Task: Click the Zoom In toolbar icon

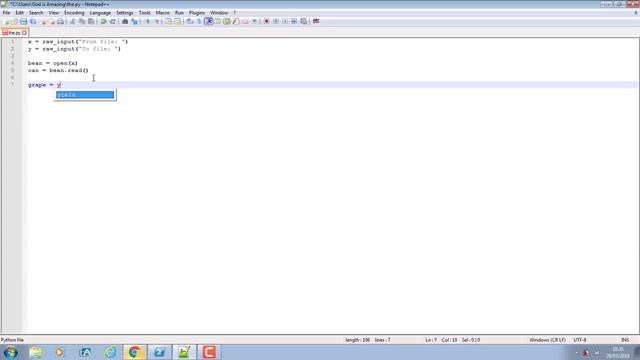Action: [x=147, y=21]
